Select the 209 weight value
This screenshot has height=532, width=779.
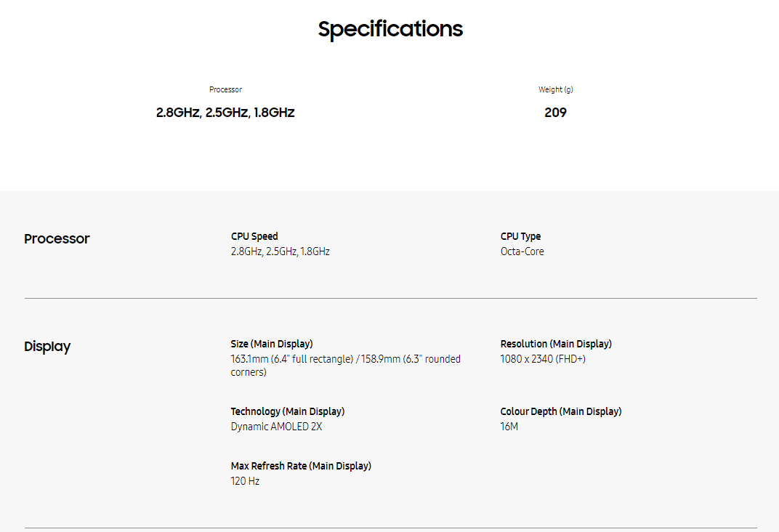555,113
